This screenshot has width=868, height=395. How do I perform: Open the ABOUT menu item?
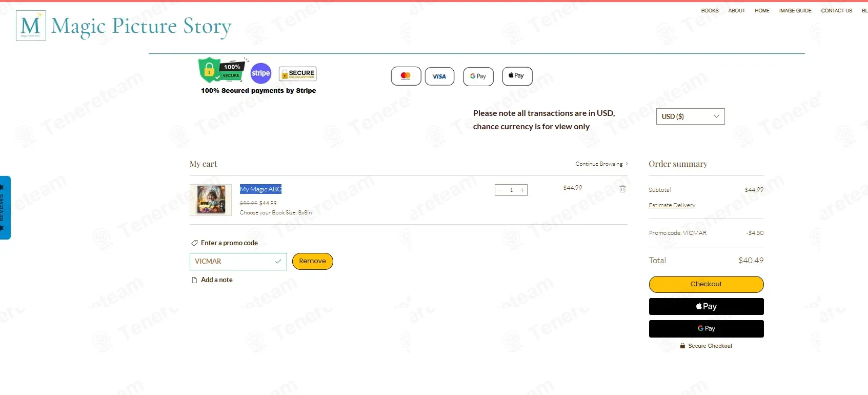[736, 11]
